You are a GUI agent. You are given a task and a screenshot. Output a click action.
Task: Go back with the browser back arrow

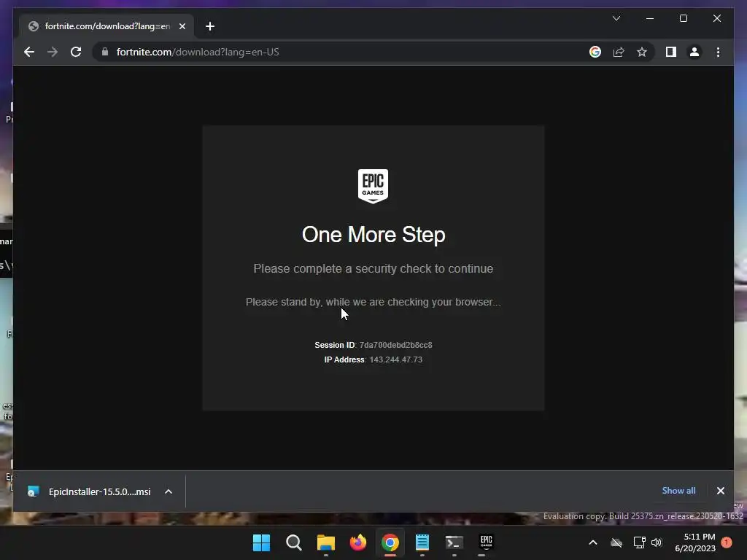click(x=29, y=52)
